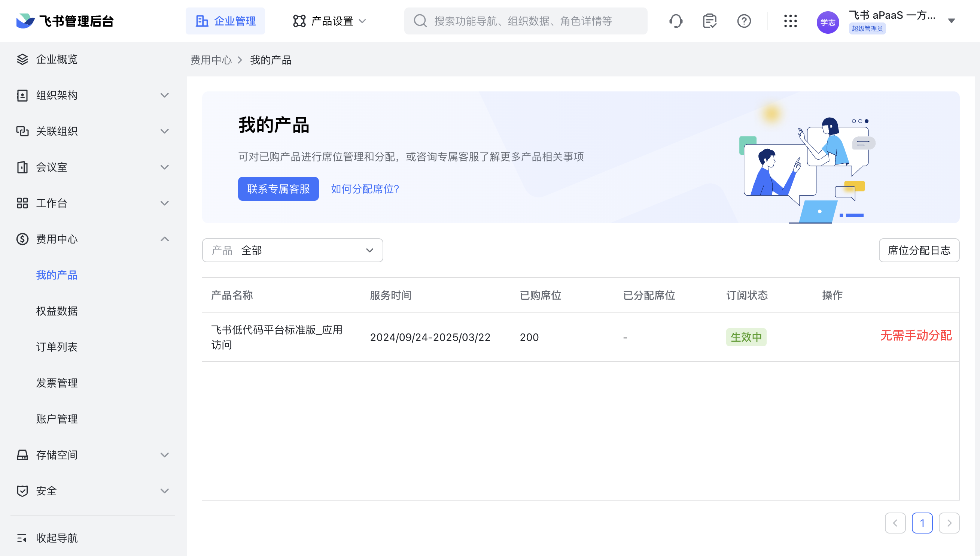Click the 企业管理 building icon
The width and height of the screenshot is (980, 556).
click(202, 21)
